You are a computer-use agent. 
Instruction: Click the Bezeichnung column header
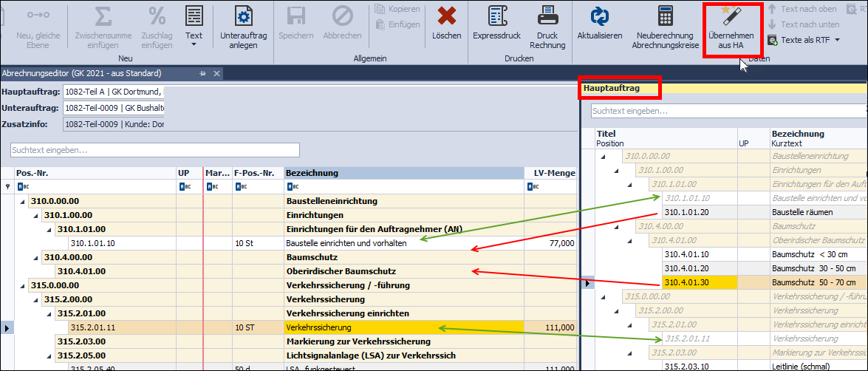tap(403, 173)
